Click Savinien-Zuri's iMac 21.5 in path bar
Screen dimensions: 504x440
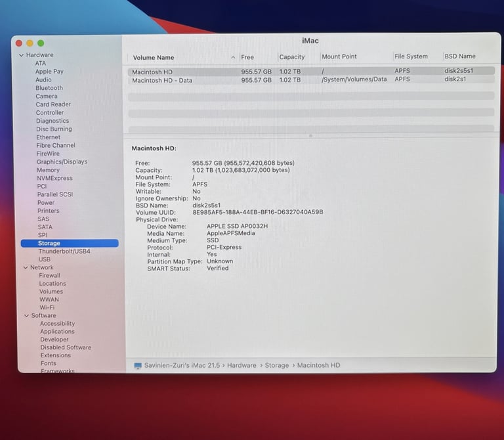tap(182, 365)
